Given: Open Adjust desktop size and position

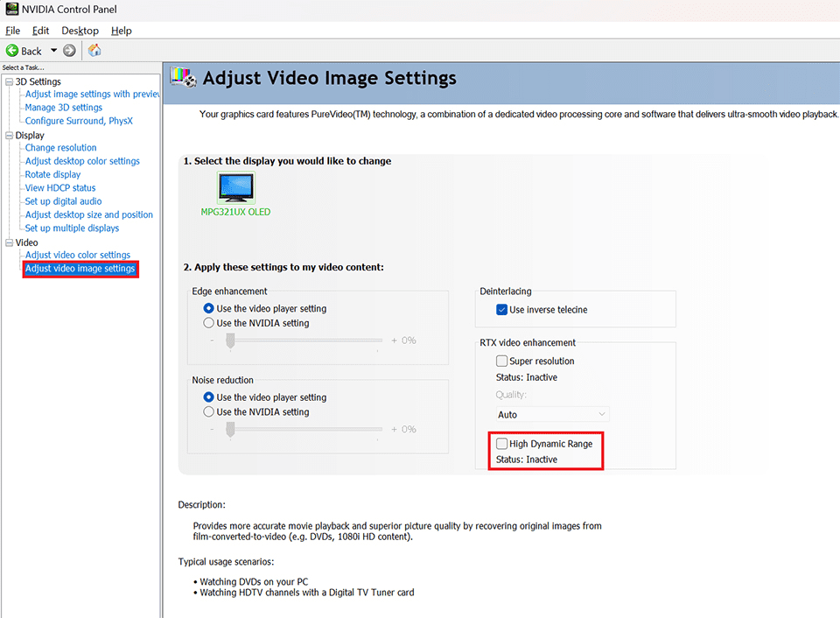Looking at the screenshot, I should pos(89,214).
